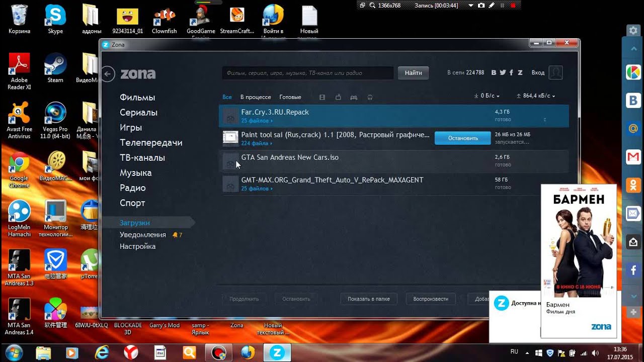Open recorder resolution dropdown arrow
The width and height of the screenshot is (644, 362).
click(x=470, y=5)
